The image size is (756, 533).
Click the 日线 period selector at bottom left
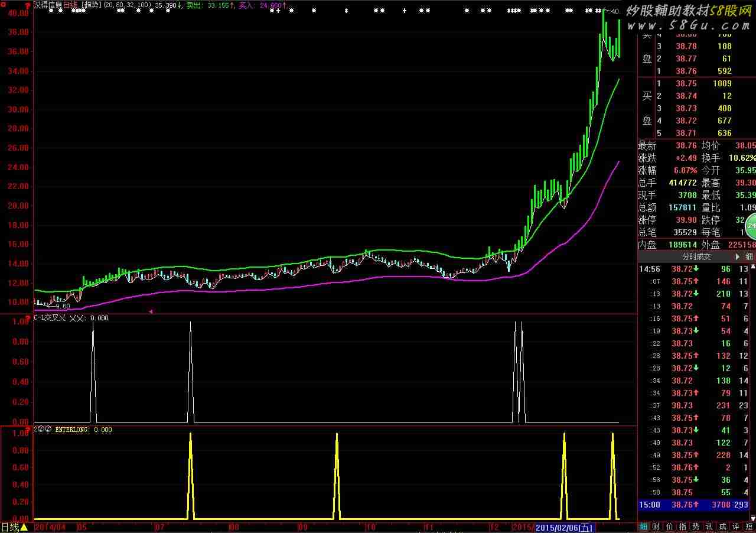(x=10, y=527)
